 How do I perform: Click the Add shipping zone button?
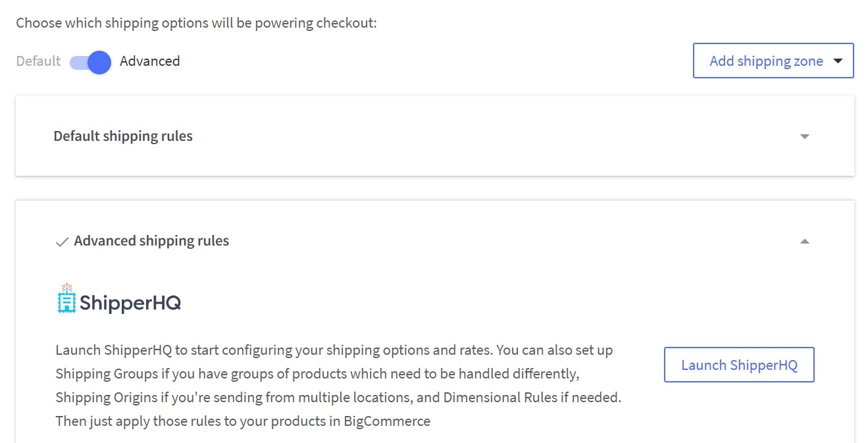point(765,61)
